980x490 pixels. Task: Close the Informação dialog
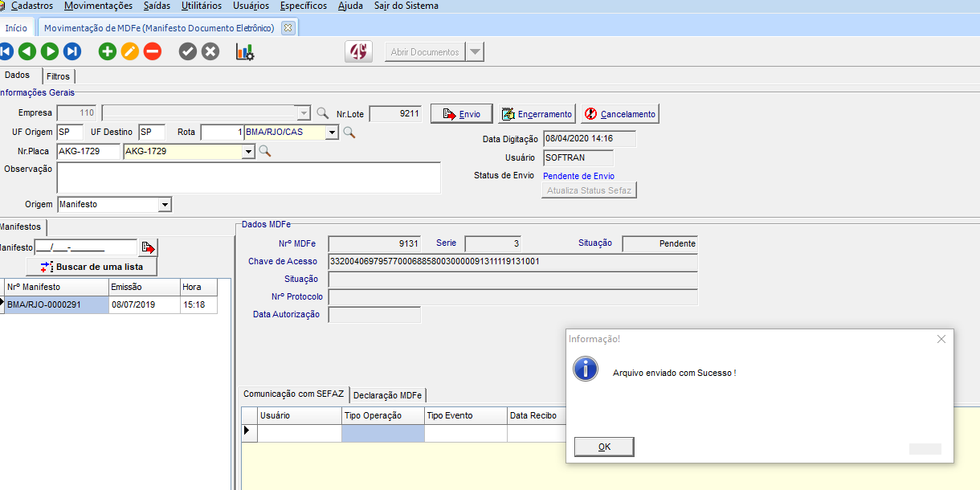[941, 339]
